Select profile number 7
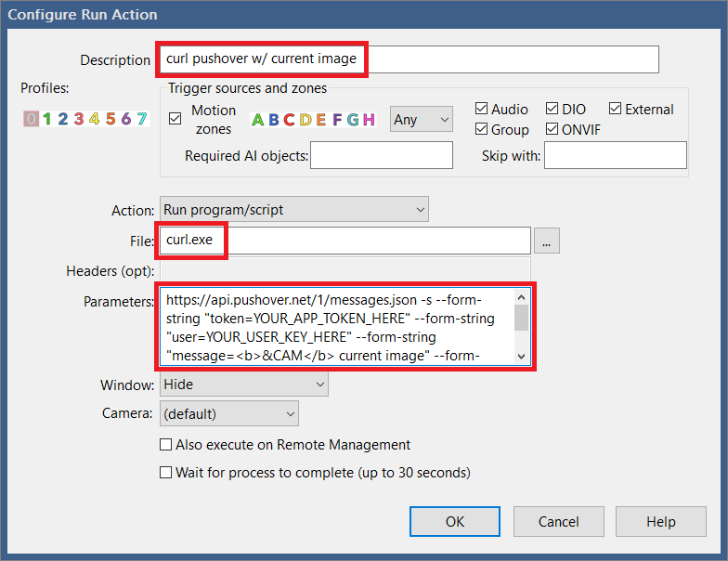The image size is (728, 561). (141, 119)
